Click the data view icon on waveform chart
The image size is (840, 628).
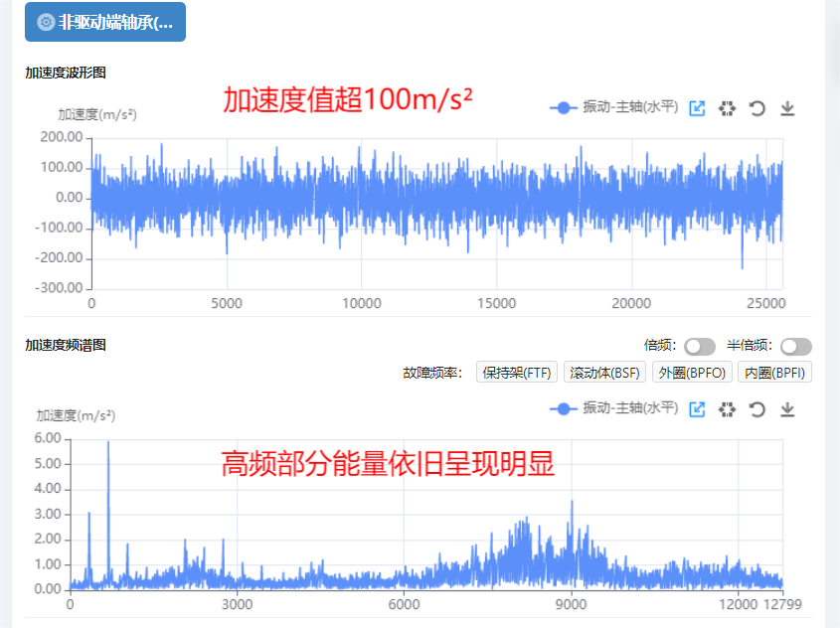tap(727, 108)
